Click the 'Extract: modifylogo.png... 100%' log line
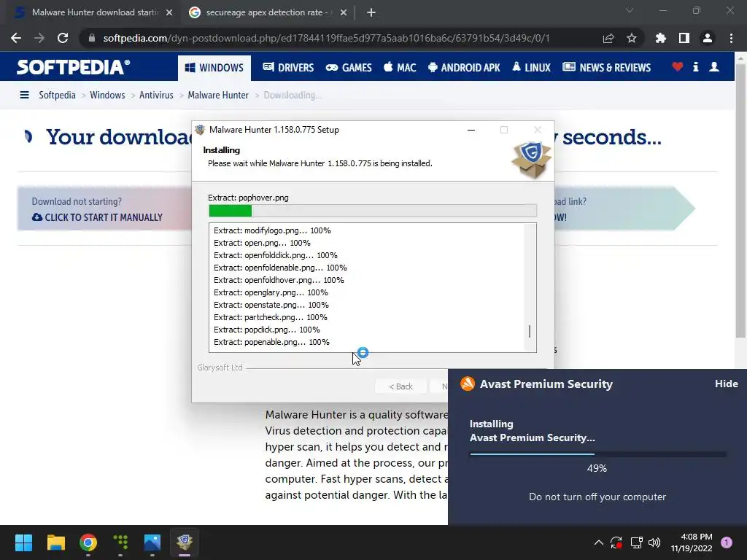Viewport: 747px width, 560px height. (272, 230)
